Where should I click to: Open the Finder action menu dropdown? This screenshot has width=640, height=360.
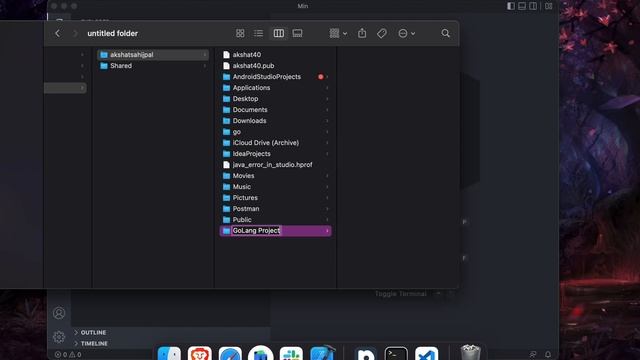[407, 33]
